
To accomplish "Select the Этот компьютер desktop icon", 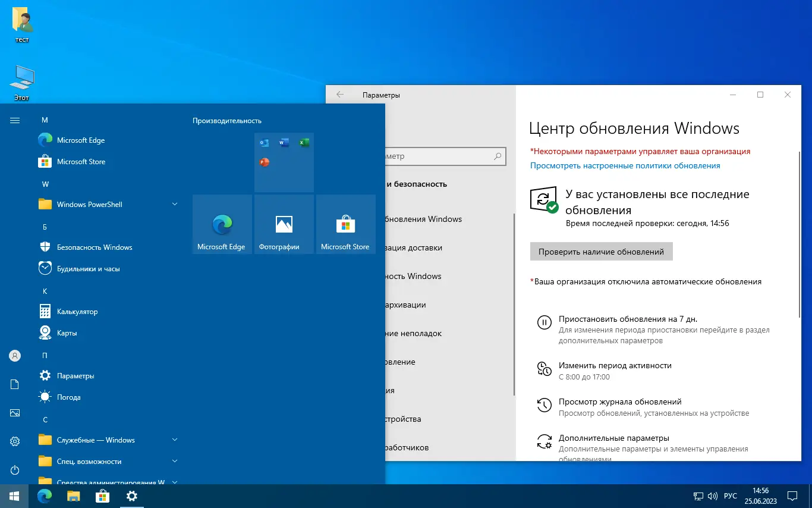I will click(x=22, y=83).
